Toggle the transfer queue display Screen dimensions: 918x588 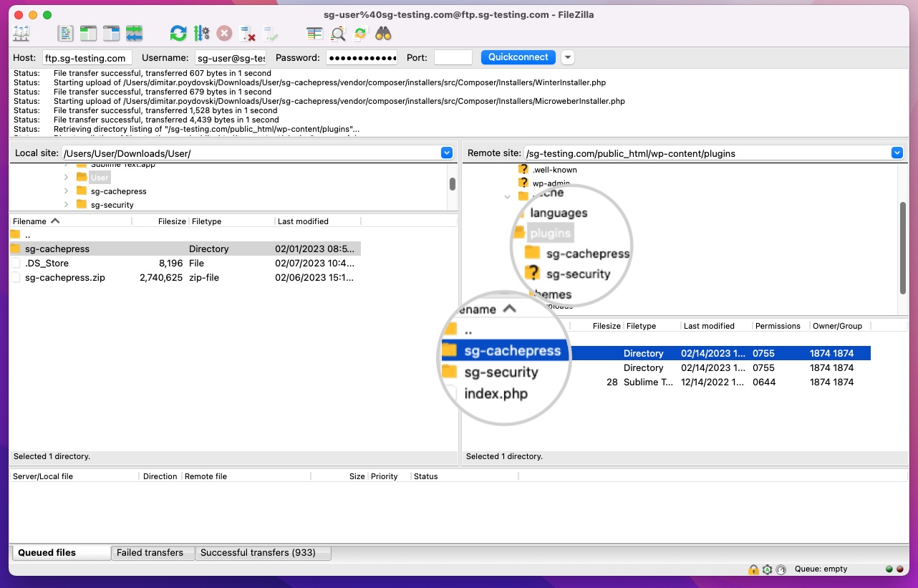[134, 33]
